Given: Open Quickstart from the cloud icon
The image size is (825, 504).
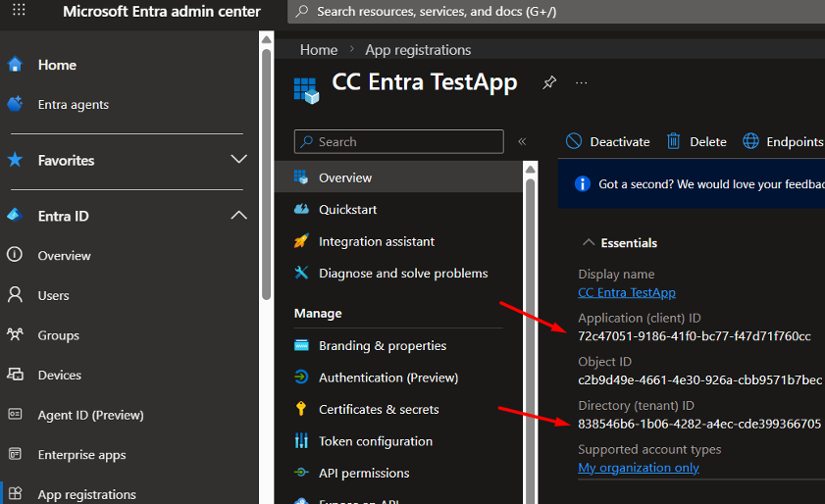Looking at the screenshot, I should pos(302,210).
